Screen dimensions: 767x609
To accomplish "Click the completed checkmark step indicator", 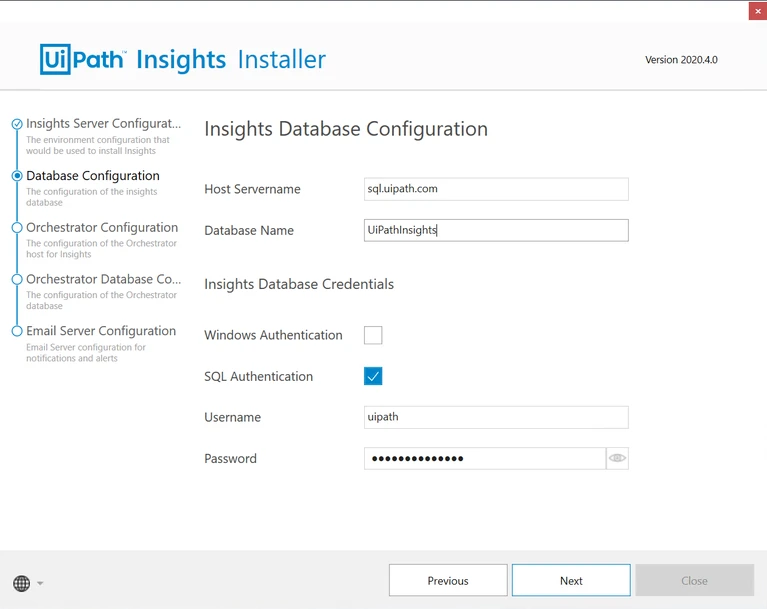I will [x=17, y=124].
